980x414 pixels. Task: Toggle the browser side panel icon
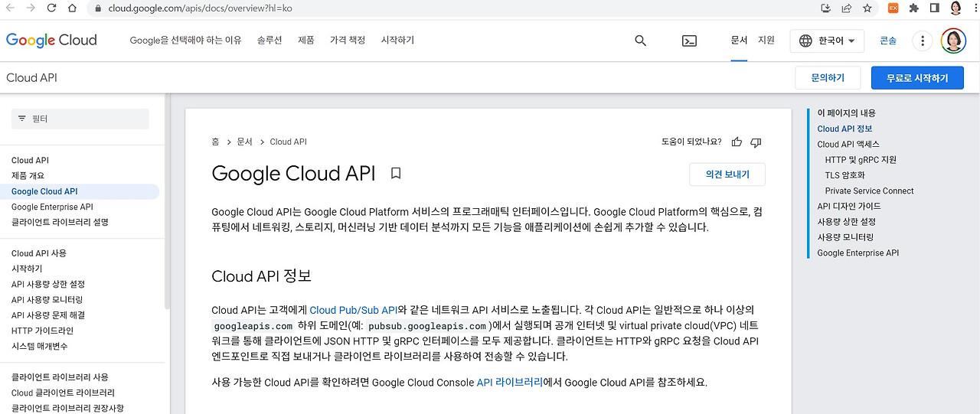point(934,8)
